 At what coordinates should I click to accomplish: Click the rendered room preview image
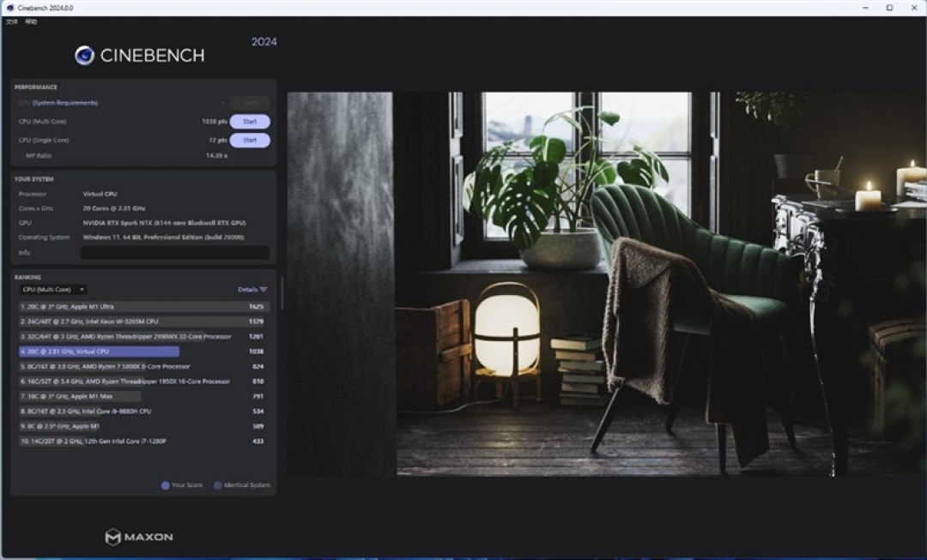click(607, 284)
